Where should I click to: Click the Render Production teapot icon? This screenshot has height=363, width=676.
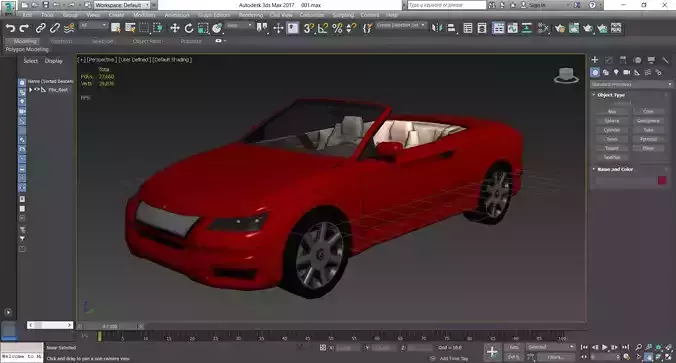[588, 28]
